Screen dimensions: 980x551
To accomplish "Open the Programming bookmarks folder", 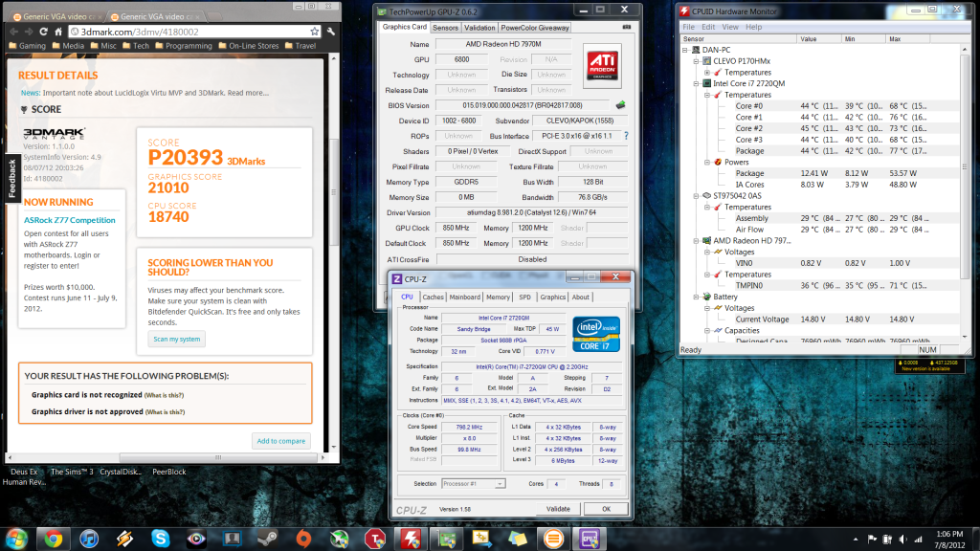I will click(x=184, y=46).
